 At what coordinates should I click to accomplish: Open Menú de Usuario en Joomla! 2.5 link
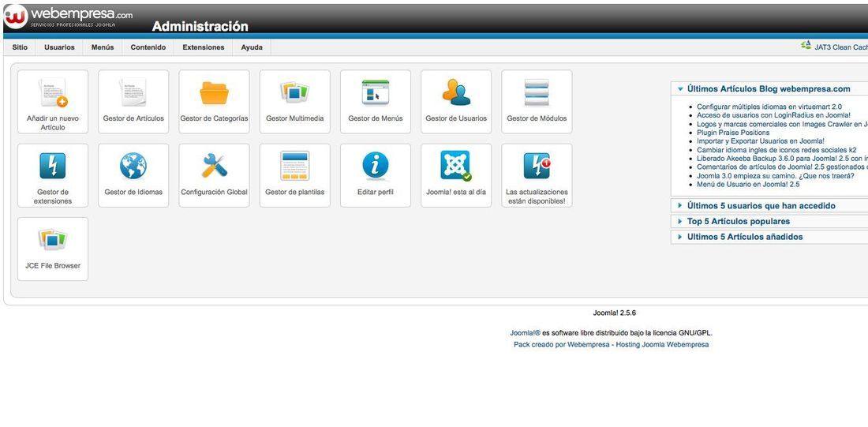coord(748,185)
